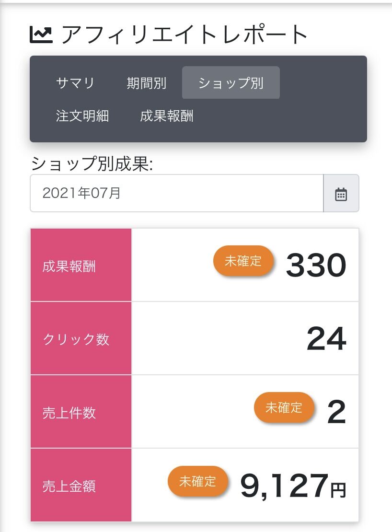Image resolution: width=392 pixels, height=532 pixels.
Task: Click the アフィリエイトレポート page title
Action: tap(184, 35)
